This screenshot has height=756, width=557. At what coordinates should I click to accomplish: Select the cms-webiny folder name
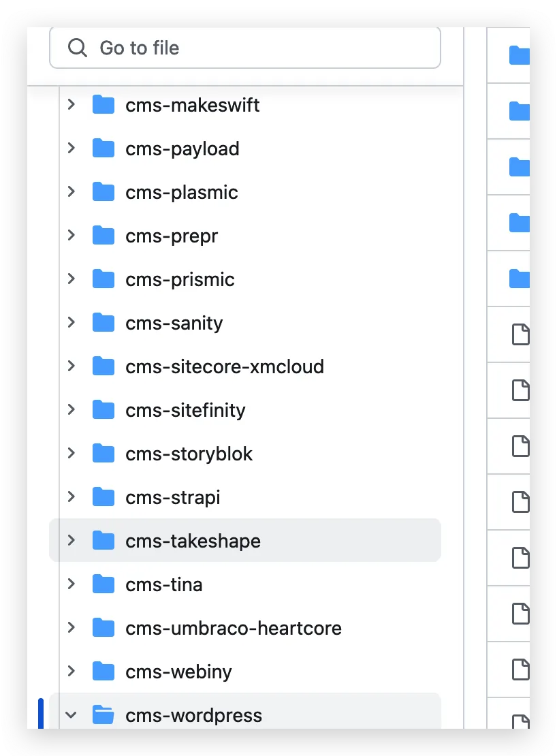178,672
